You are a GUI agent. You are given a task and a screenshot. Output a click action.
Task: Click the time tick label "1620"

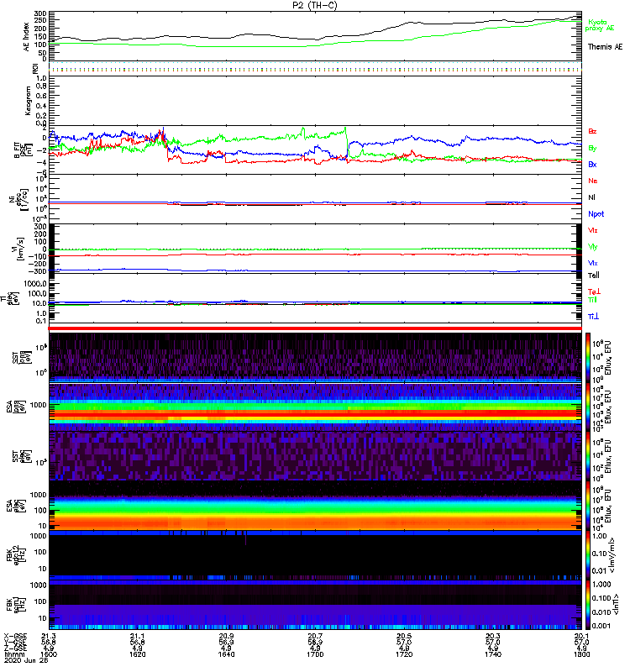click(138, 654)
